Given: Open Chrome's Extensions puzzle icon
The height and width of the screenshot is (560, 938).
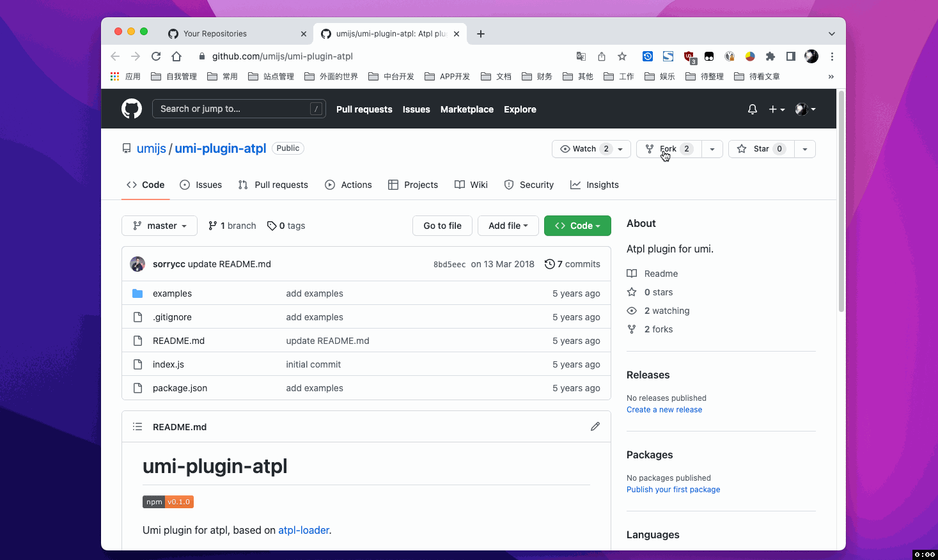Looking at the screenshot, I should click(x=770, y=56).
